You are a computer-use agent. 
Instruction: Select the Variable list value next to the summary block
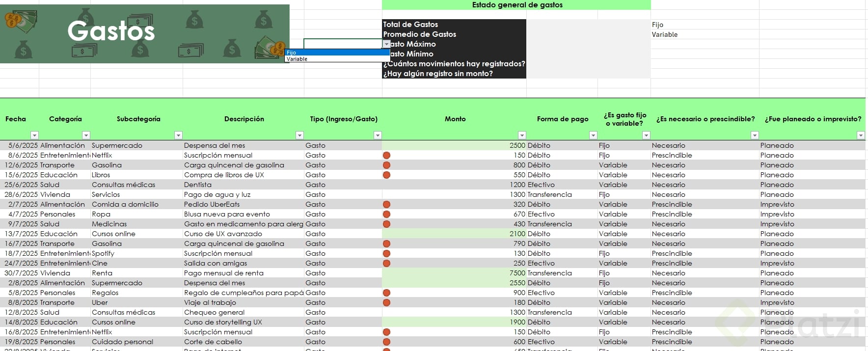pos(705,34)
